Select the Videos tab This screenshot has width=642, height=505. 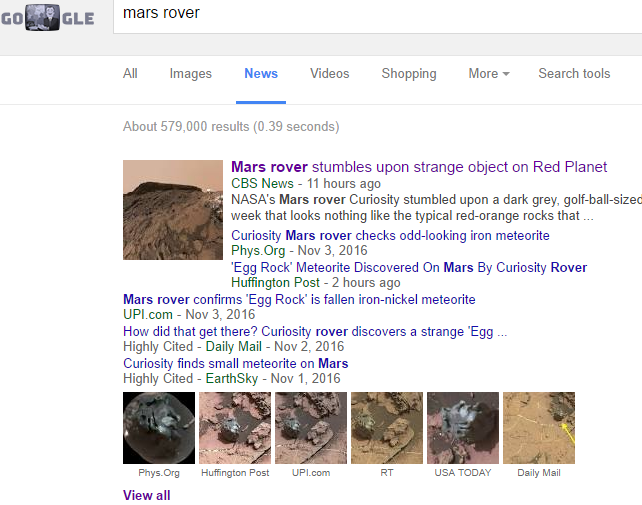[x=329, y=74]
